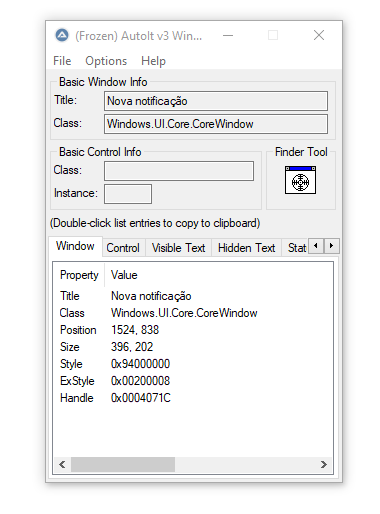Click the empty Class field in Basic Control Info

pos(179,171)
